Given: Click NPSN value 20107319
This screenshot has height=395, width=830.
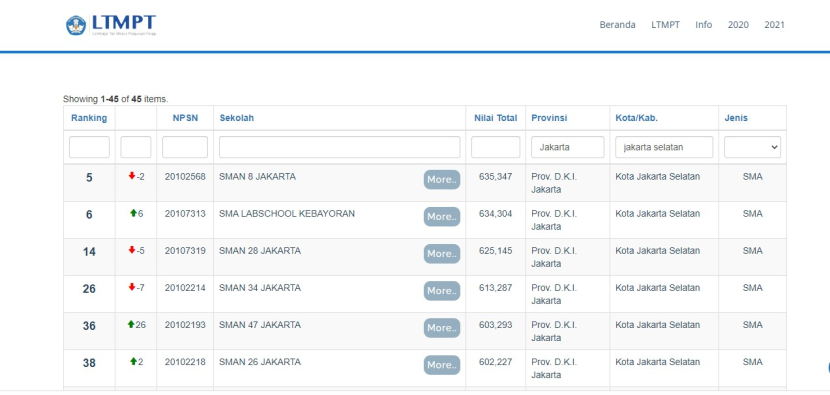Looking at the screenshot, I should [185, 251].
